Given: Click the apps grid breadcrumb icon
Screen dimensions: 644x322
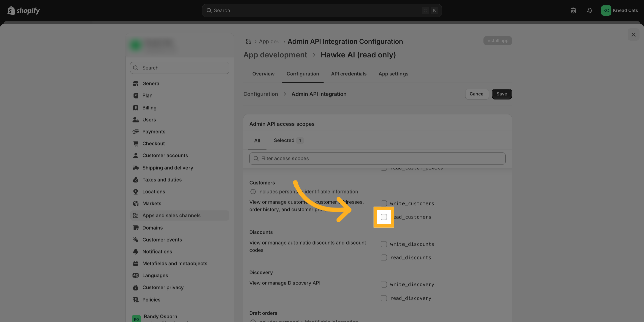Looking at the screenshot, I should click(x=248, y=41).
